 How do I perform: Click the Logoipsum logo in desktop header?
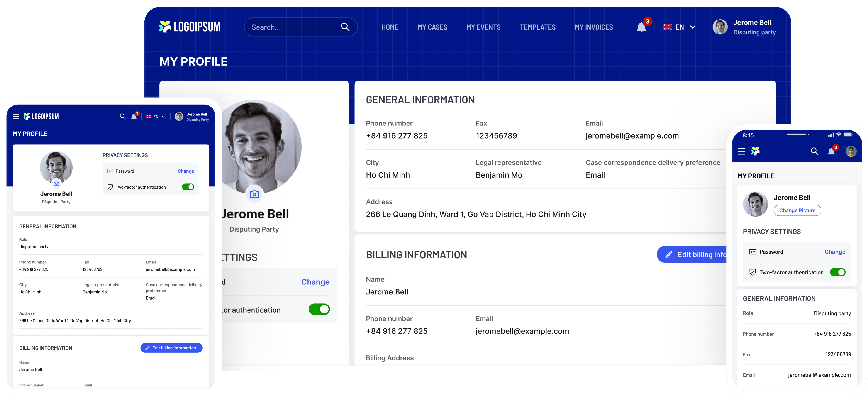pyautogui.click(x=190, y=27)
